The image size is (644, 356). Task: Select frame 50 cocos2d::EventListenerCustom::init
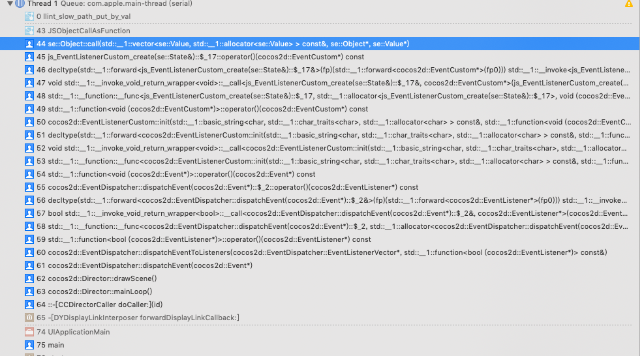(333, 123)
